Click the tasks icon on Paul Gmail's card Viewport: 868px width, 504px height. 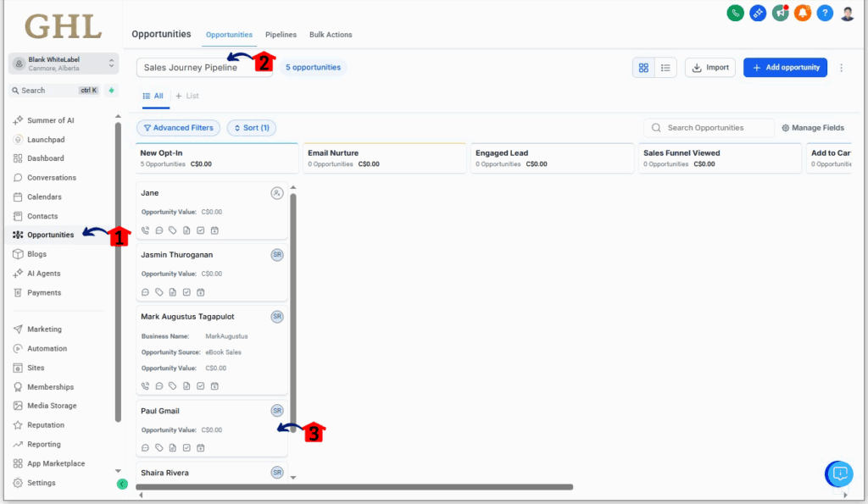pyautogui.click(x=186, y=447)
